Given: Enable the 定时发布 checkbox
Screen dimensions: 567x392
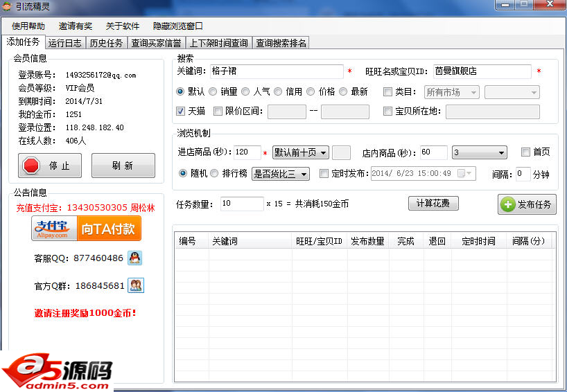Looking at the screenshot, I should tap(324, 173).
